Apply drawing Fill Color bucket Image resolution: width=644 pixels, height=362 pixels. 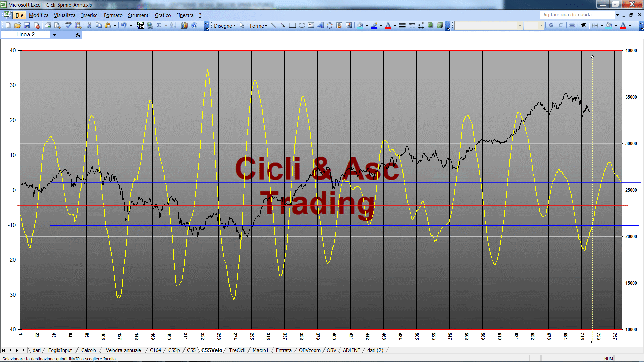pos(360,25)
